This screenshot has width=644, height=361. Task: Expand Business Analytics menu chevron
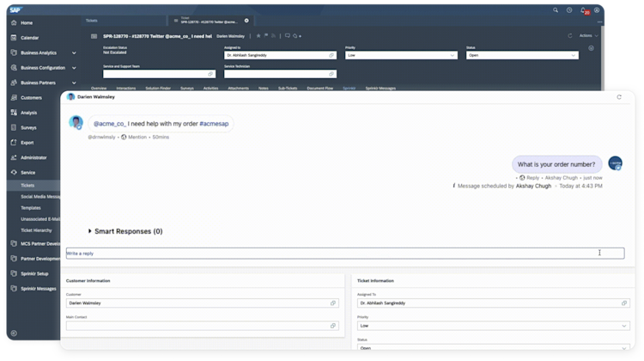point(74,53)
